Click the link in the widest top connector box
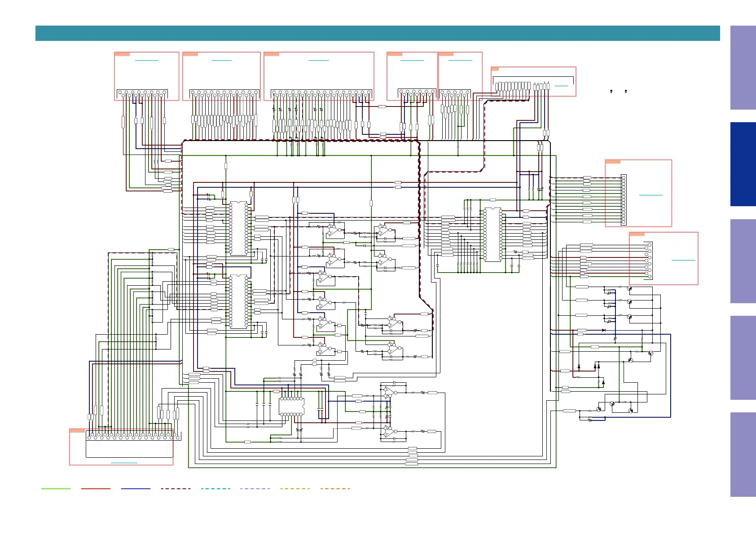 tap(319, 60)
